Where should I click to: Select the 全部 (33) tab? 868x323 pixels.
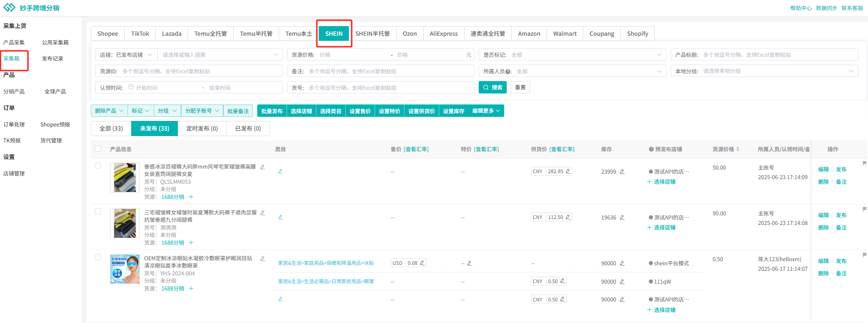pos(111,128)
